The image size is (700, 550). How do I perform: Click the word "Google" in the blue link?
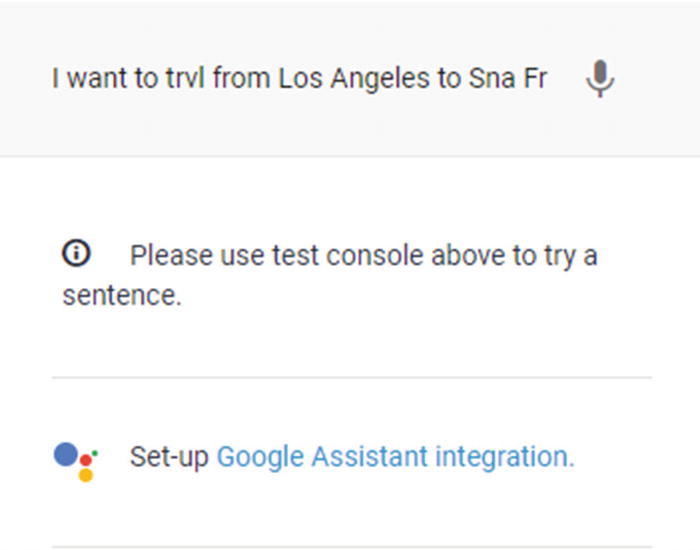click(x=260, y=457)
